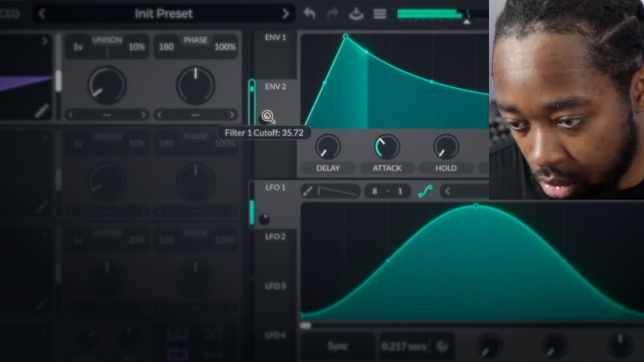Click the dimmed oscillator's 20% unison value

coord(136,240)
